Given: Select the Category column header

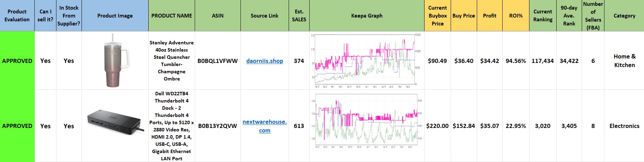Looking at the screenshot, I should [x=624, y=16].
